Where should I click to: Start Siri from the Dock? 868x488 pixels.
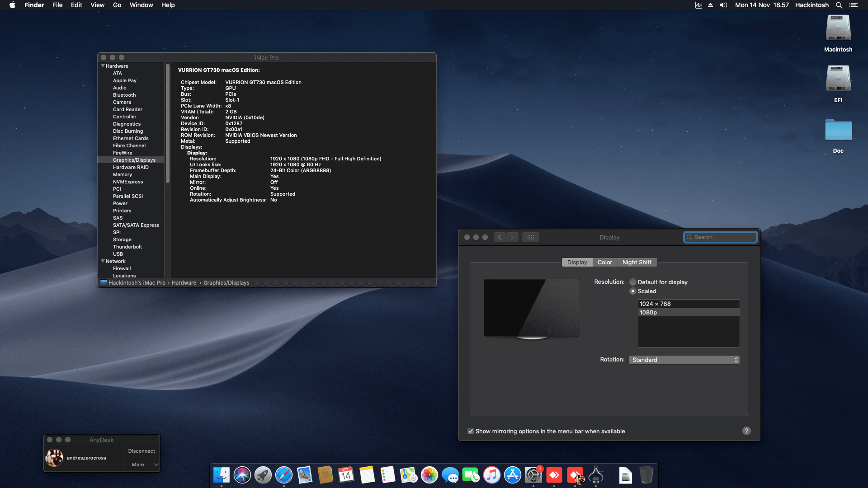point(242,475)
